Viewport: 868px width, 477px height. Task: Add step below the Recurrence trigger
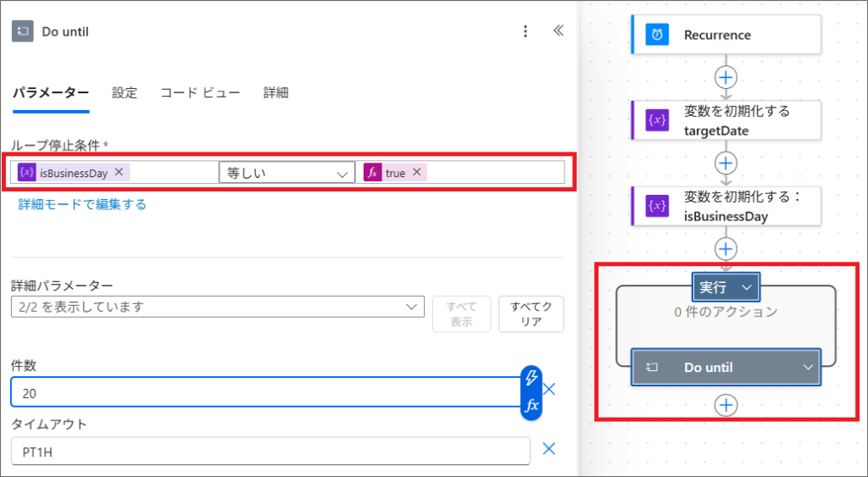tap(726, 77)
